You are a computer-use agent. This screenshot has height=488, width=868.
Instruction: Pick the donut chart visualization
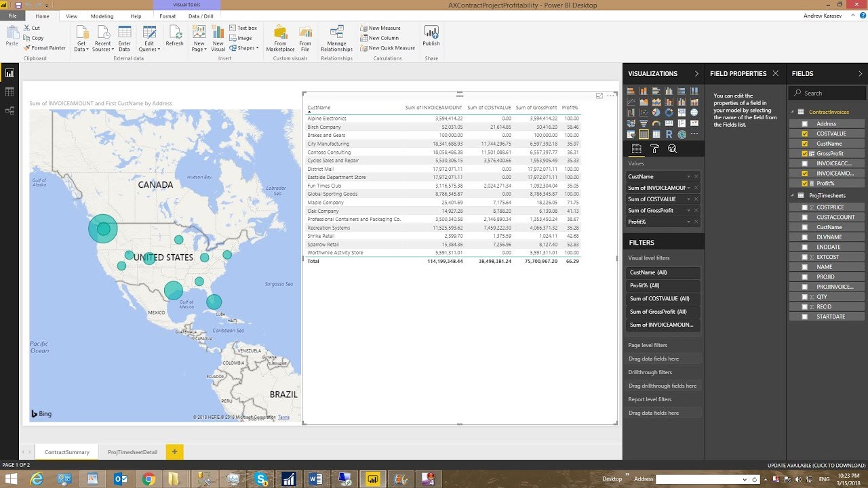(x=669, y=113)
